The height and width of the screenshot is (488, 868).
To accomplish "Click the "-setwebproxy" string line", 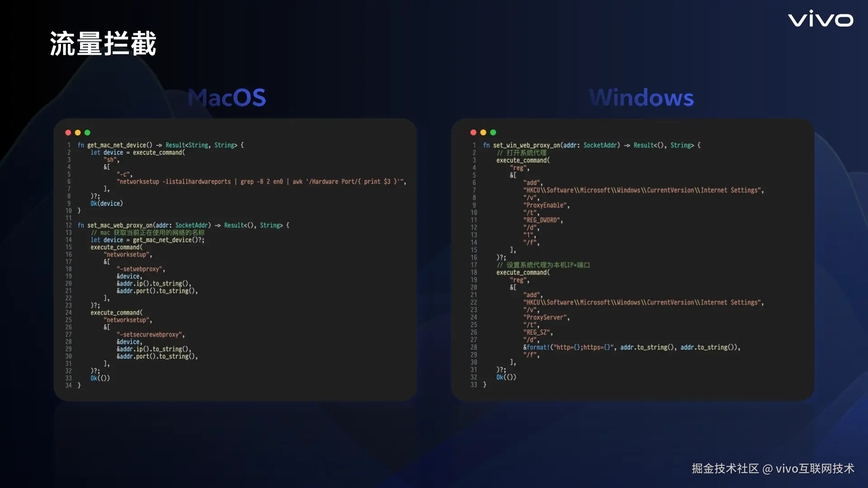I will point(141,269).
